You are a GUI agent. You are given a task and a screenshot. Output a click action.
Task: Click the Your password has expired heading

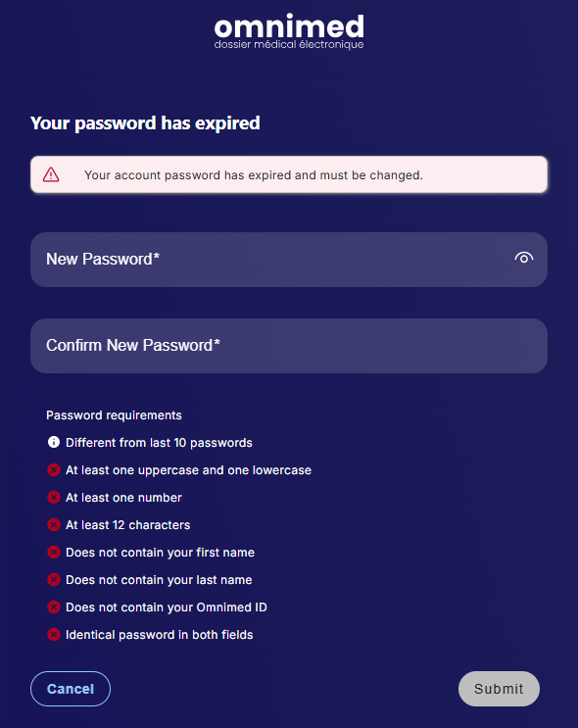[x=145, y=123]
